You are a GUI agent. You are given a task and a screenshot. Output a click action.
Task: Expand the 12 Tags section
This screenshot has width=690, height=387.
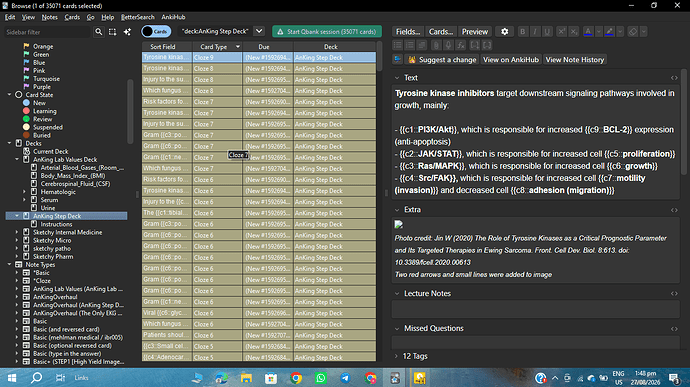coord(396,356)
